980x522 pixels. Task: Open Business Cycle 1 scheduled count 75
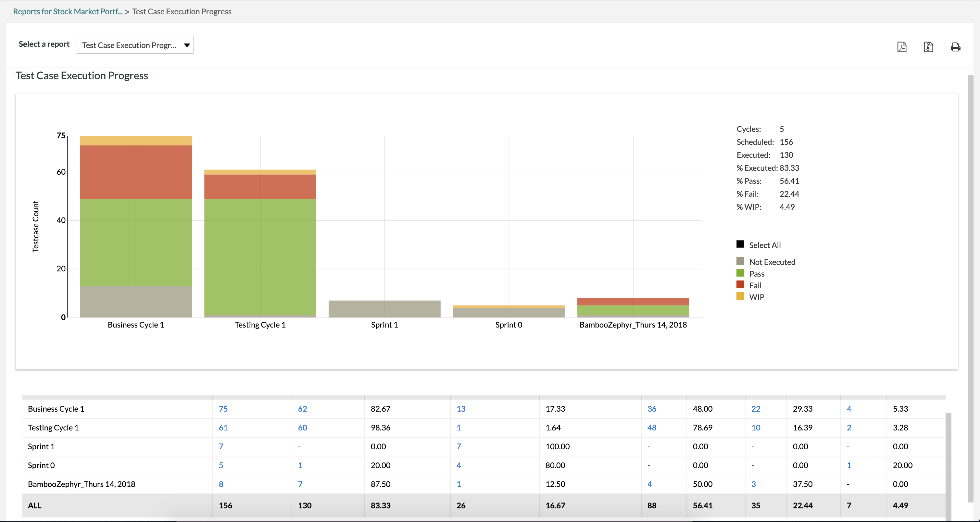pos(223,409)
